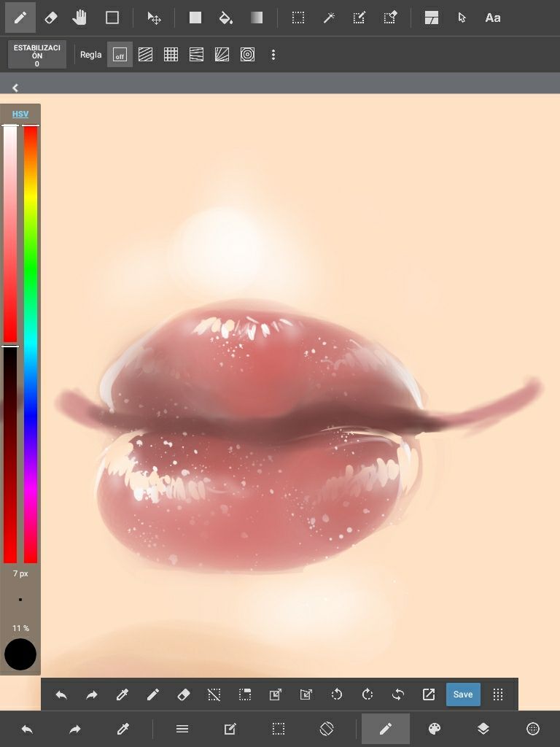Select the Selection Eraser tool
560x747 pixels.
pyautogui.click(x=390, y=18)
